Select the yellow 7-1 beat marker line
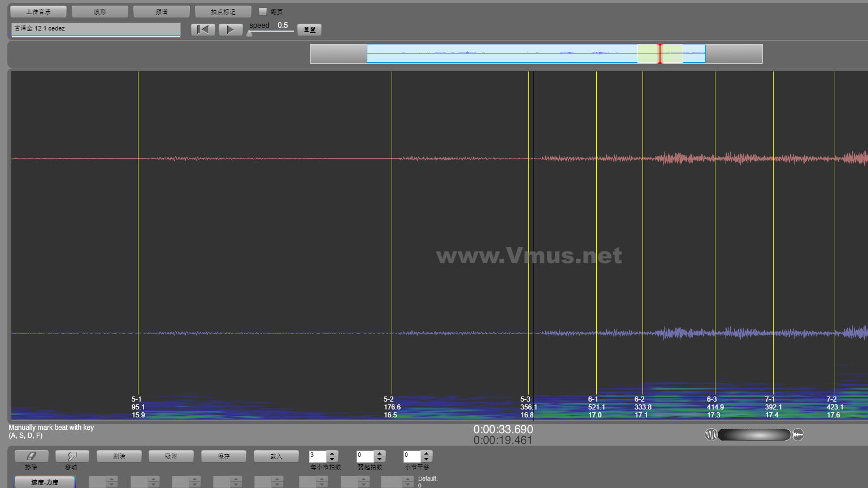Image resolution: width=868 pixels, height=488 pixels. pyautogui.click(x=774, y=226)
